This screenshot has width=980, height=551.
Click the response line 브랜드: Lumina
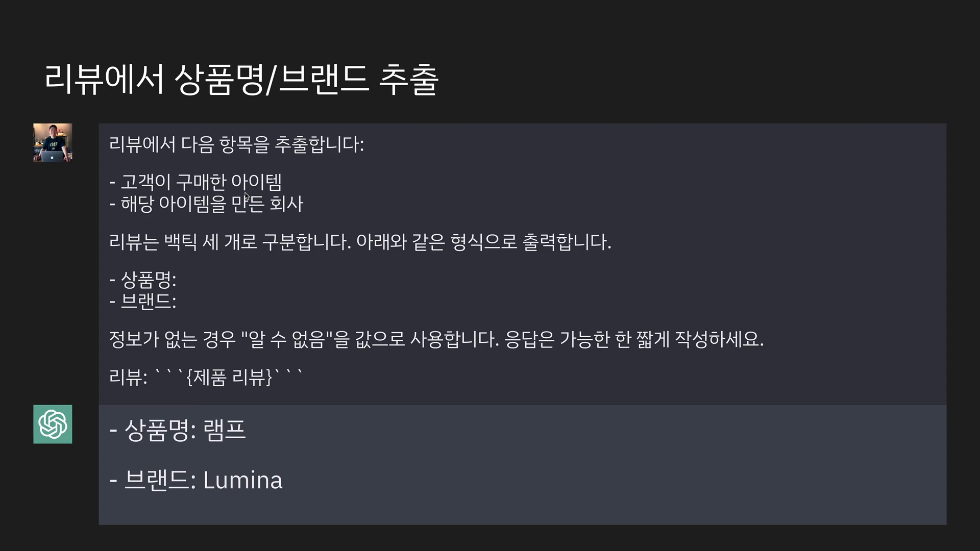click(x=196, y=480)
